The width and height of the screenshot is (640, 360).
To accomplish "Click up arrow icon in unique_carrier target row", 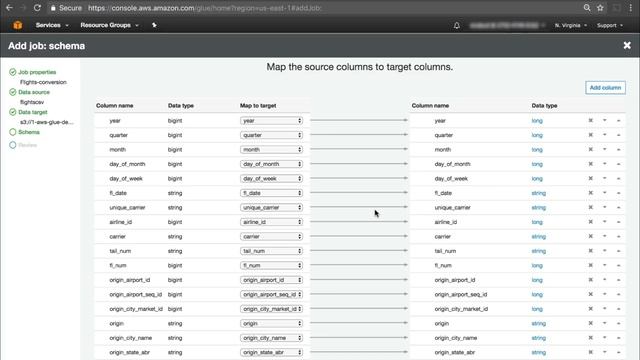I will point(618,207).
